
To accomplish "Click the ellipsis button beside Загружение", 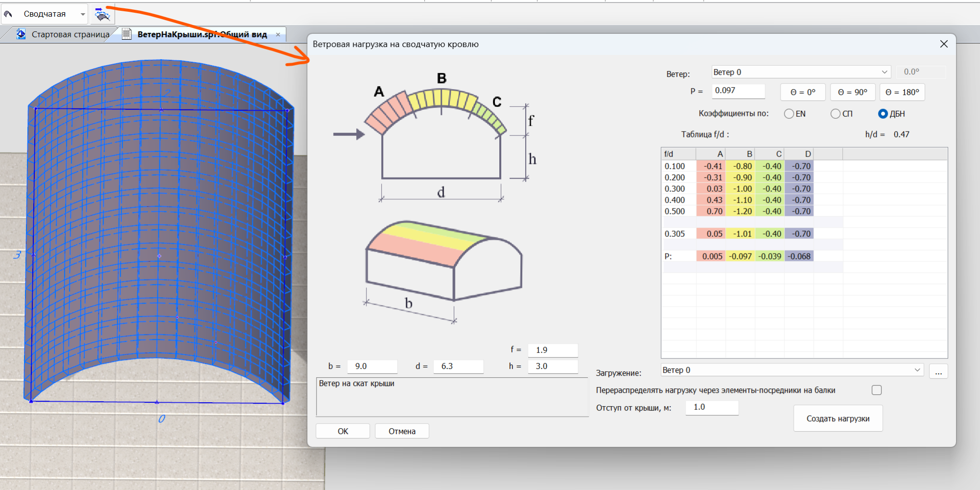I will (x=938, y=371).
